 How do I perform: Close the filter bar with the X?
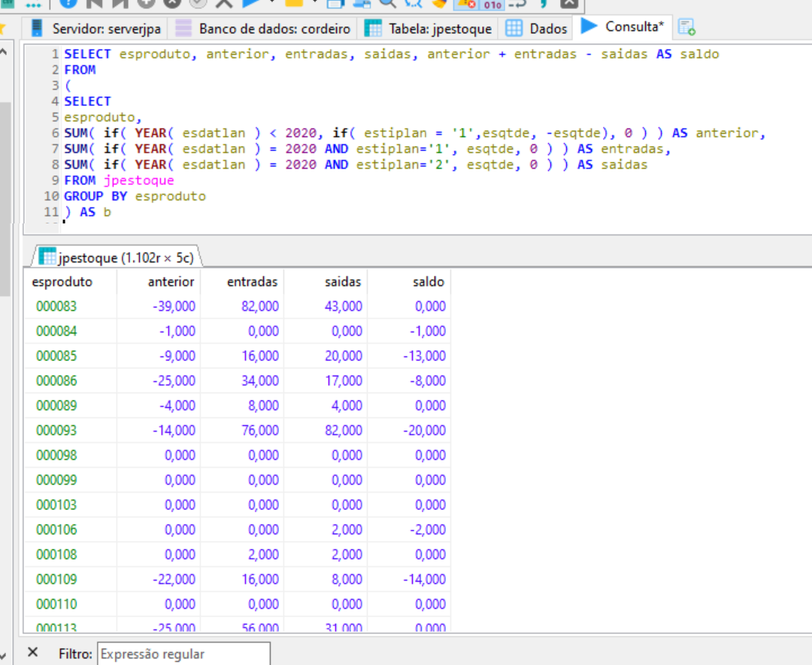(x=32, y=652)
